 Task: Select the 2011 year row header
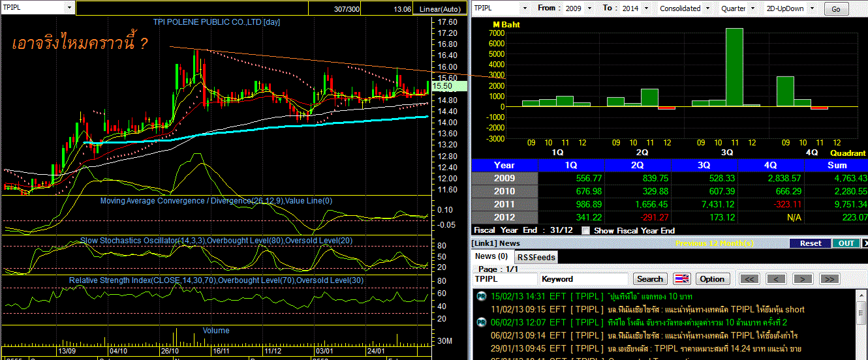(x=504, y=204)
